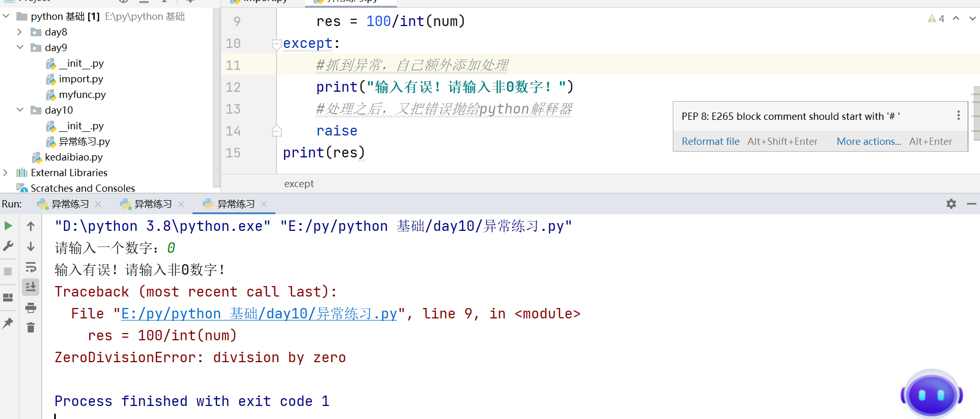Open run configuration wrench icon
Image resolution: width=980 pixels, height=419 pixels.
coord(8,246)
